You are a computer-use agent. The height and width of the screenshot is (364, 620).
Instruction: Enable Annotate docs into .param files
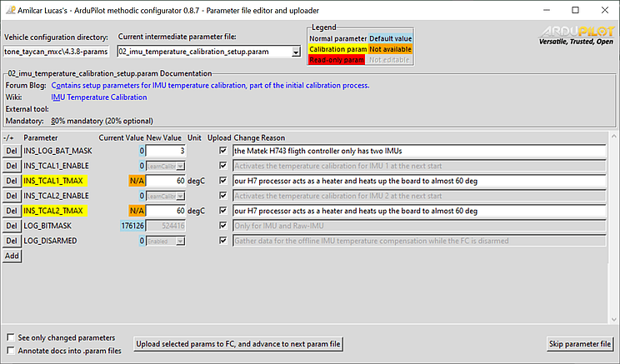[x=11, y=351]
